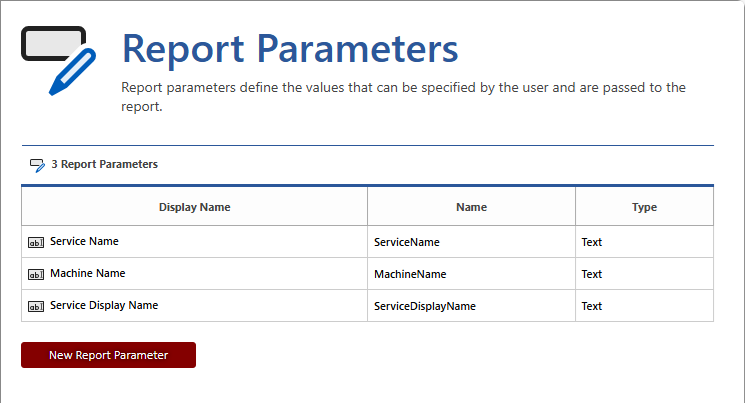
Task: Click the text field icon for Service Name
Action: 36,242
